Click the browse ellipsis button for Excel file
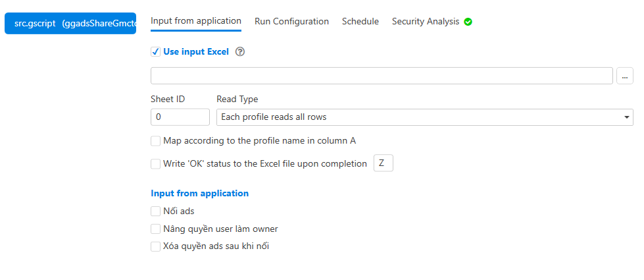644x280 pixels. pos(624,76)
